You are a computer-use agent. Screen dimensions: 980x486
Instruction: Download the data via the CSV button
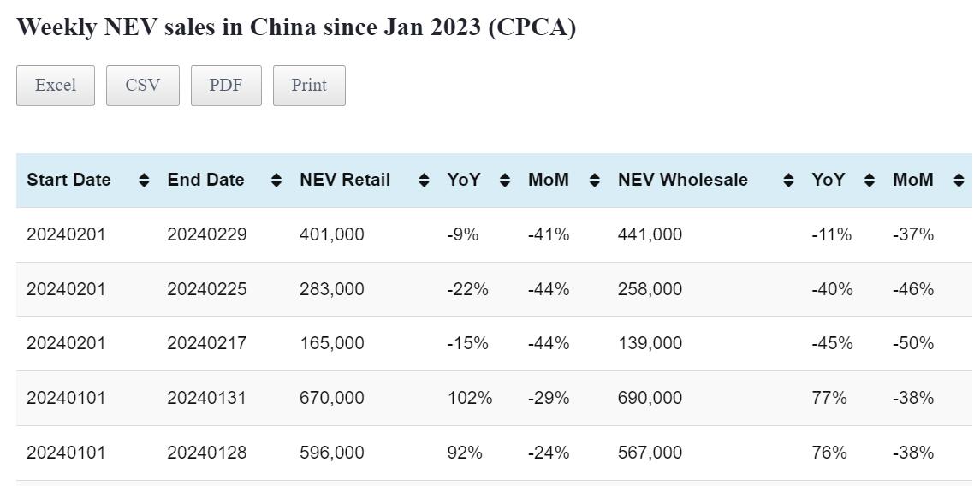coord(143,86)
